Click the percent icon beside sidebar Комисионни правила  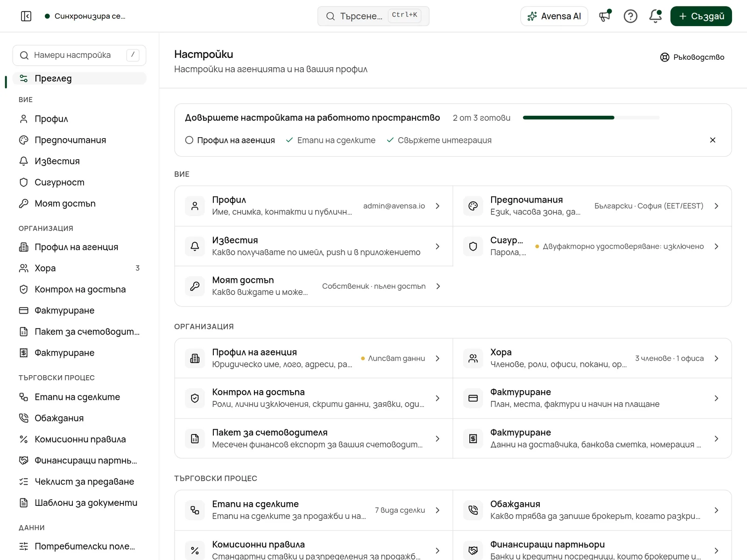24,439
